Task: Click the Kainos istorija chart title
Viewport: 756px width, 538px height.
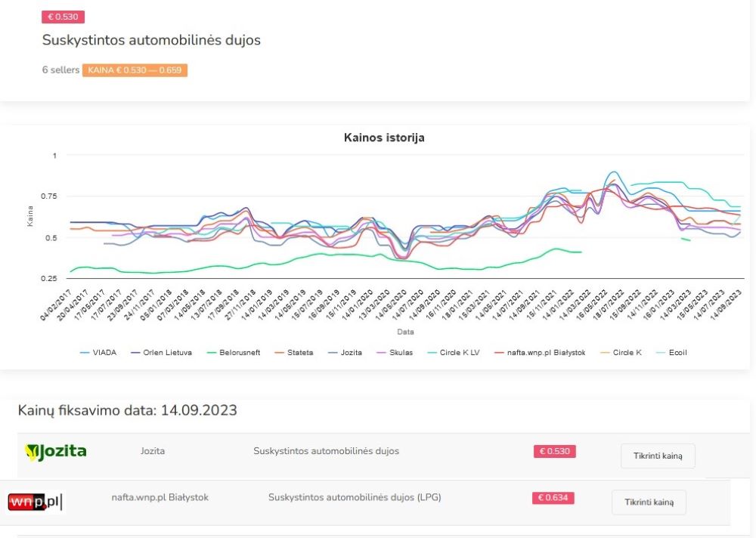Action: (x=384, y=138)
